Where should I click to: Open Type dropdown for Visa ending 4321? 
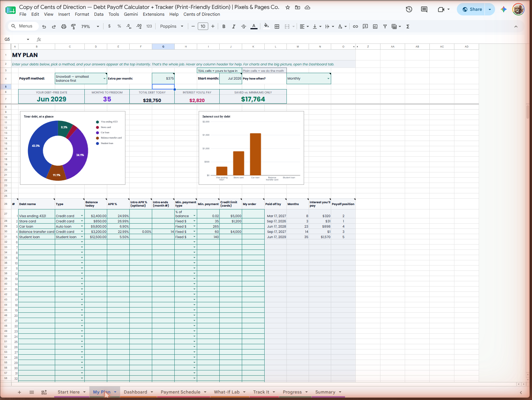pyautogui.click(x=82, y=216)
